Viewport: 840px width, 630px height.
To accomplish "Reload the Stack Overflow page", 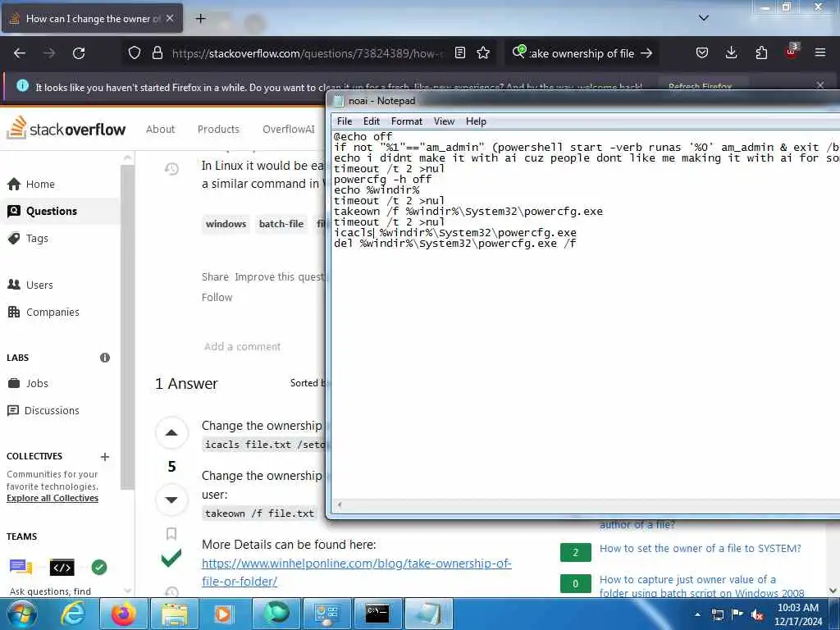I will coord(79,53).
